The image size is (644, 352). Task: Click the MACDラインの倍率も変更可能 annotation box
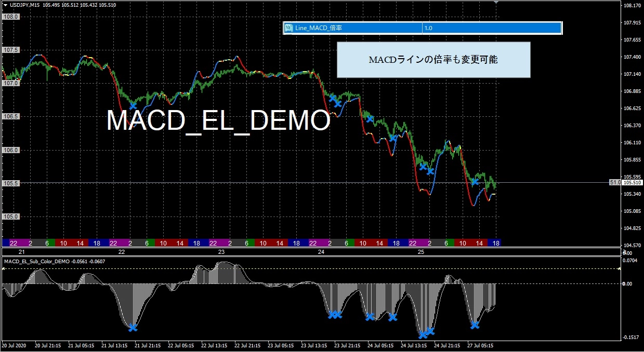[x=433, y=60]
